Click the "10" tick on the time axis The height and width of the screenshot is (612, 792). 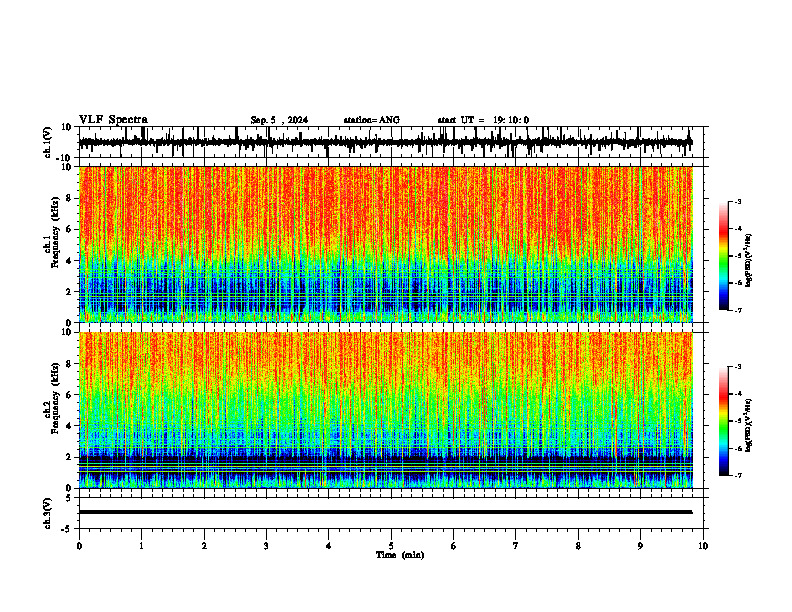click(x=703, y=546)
